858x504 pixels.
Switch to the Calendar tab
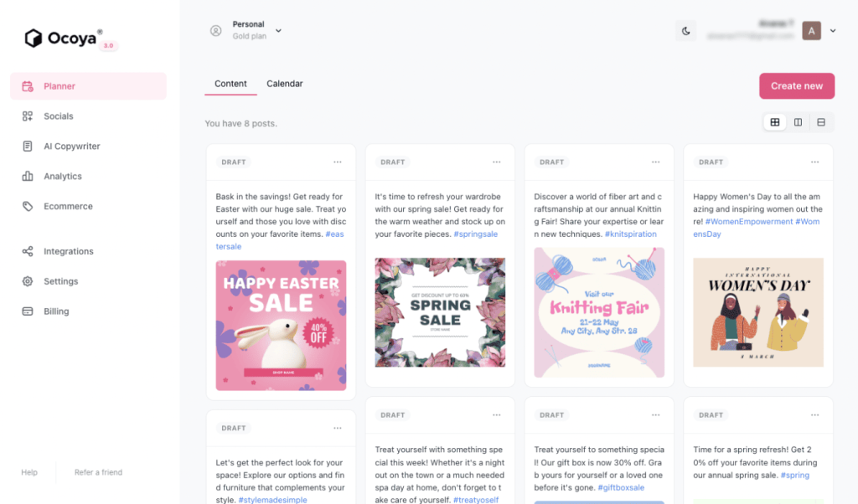coord(285,84)
